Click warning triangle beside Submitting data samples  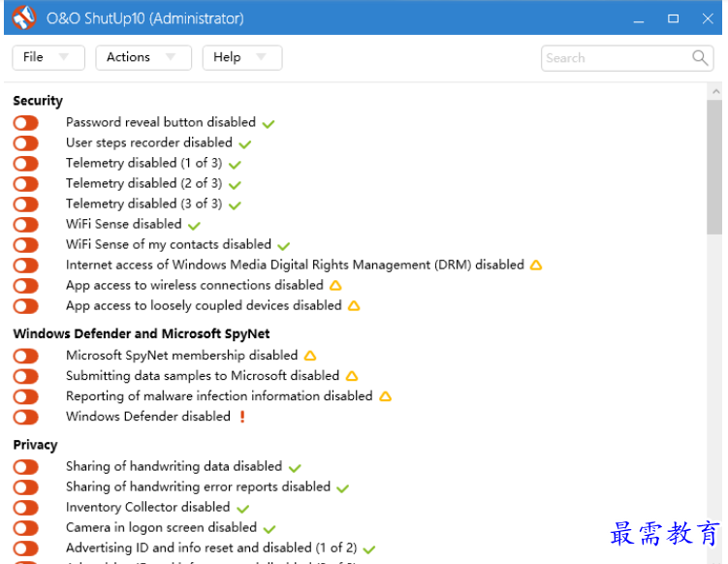point(352,376)
